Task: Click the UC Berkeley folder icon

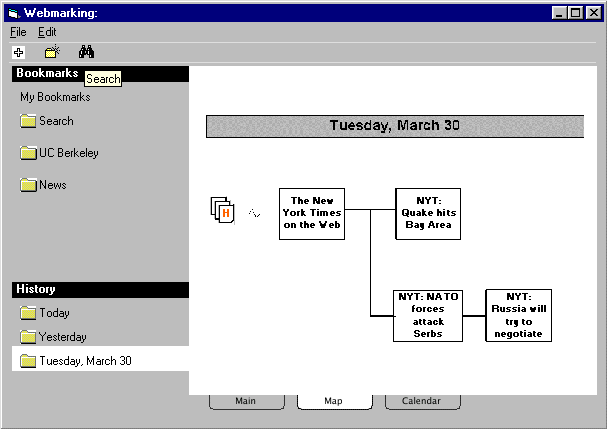Action: pyautogui.click(x=28, y=153)
